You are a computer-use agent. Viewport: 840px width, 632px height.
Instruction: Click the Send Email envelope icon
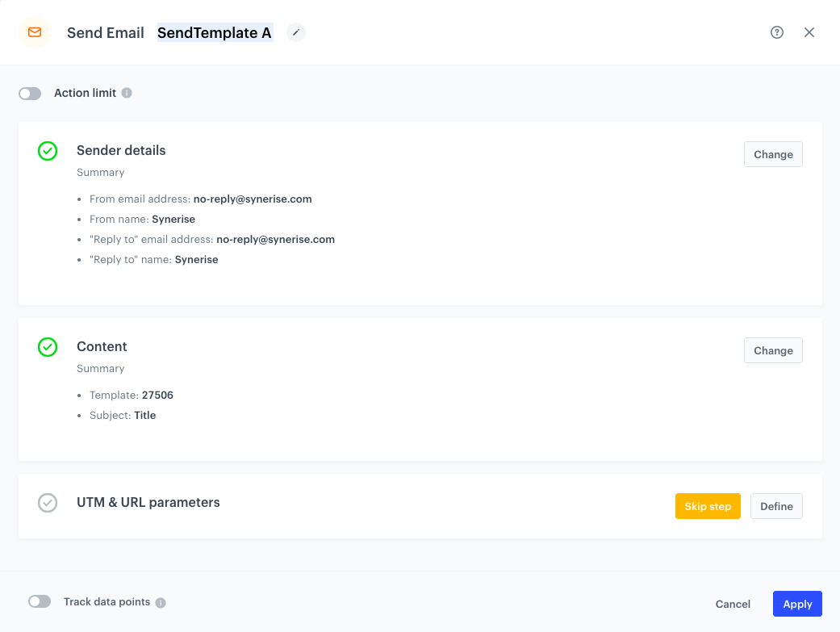pos(34,32)
